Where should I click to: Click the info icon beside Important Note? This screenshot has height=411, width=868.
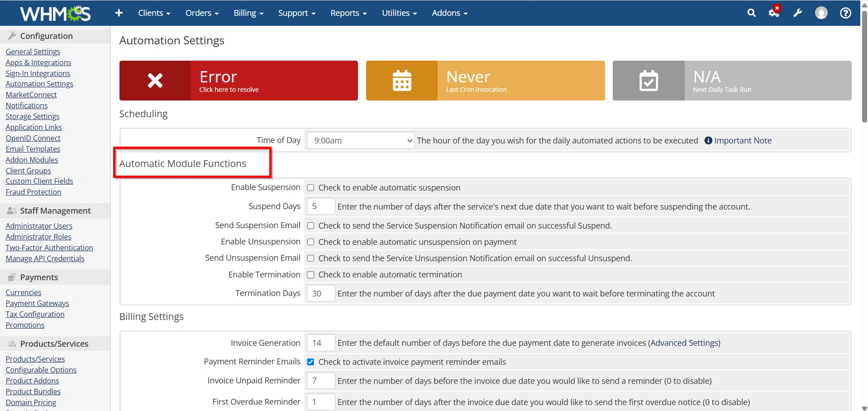tap(708, 141)
